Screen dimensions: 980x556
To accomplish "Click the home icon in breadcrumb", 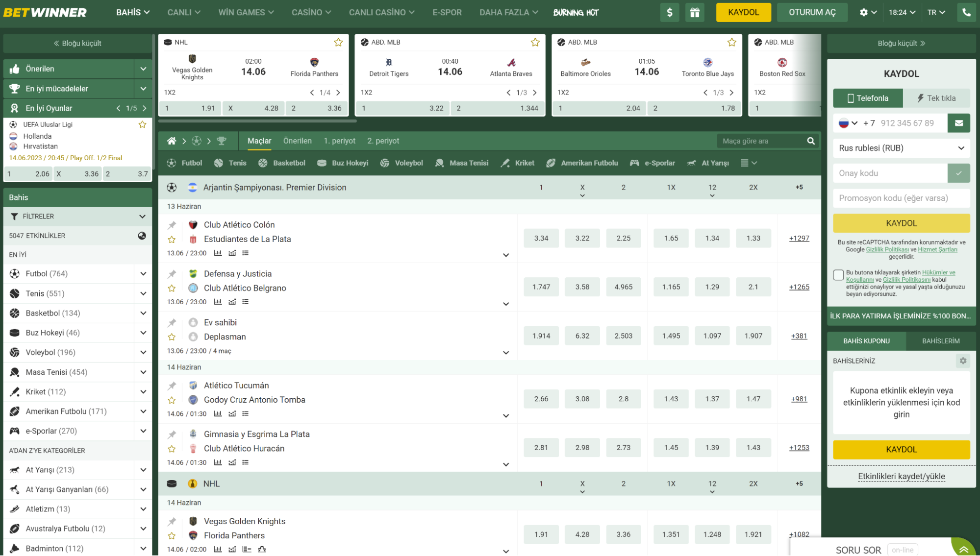I will (172, 141).
